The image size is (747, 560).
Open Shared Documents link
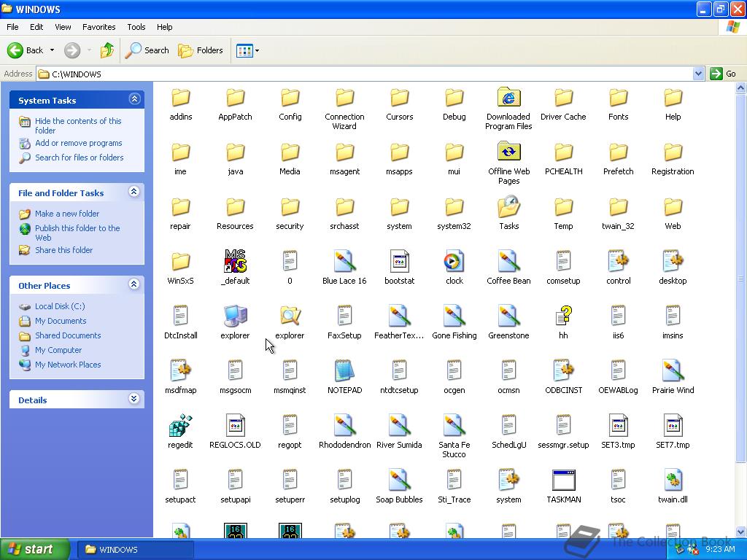click(68, 335)
